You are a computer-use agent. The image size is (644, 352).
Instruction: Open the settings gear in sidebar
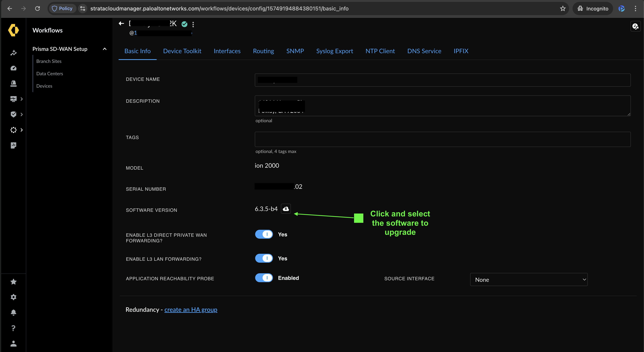pyautogui.click(x=14, y=297)
